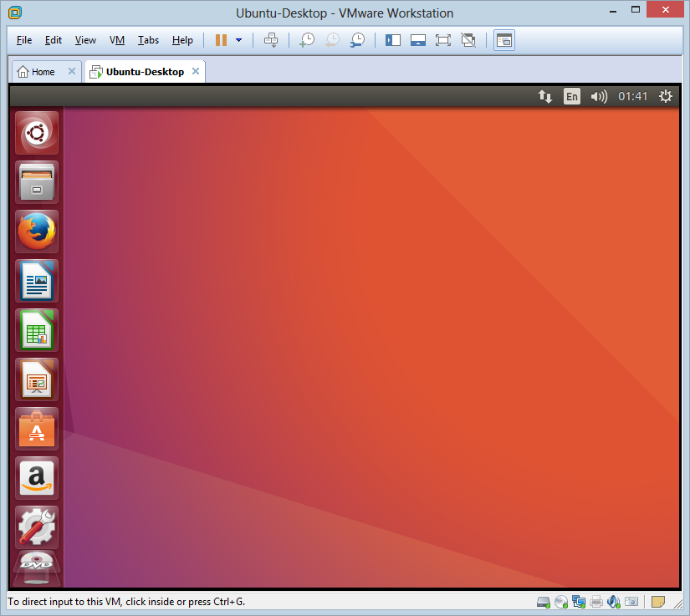Open Firefox from the Ubuntu launcher

coord(36,232)
